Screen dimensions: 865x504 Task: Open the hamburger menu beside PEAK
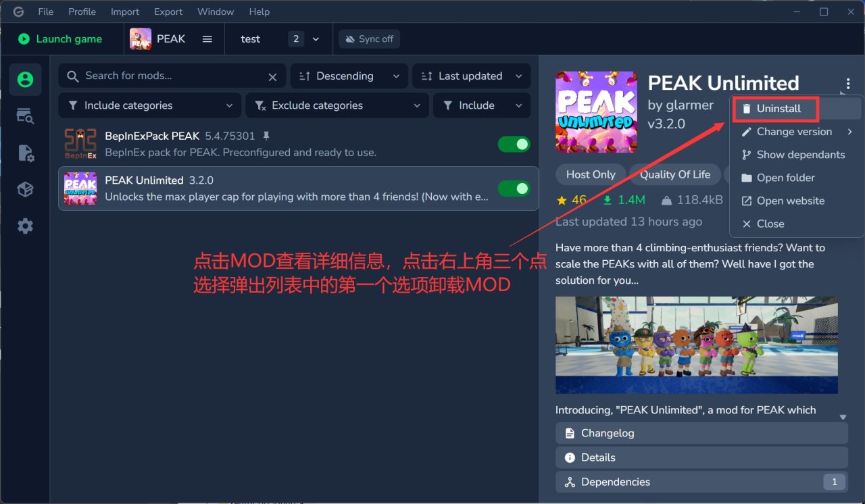click(207, 39)
